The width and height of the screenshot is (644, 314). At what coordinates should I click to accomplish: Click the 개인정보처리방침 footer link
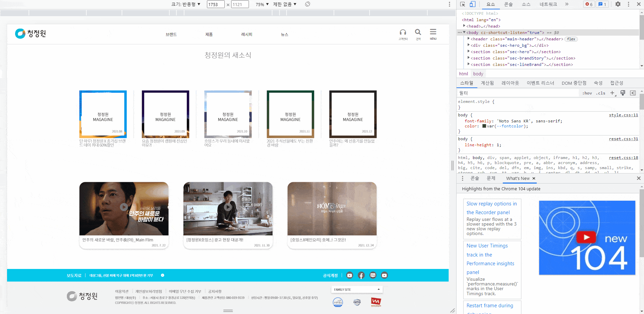[148, 291]
